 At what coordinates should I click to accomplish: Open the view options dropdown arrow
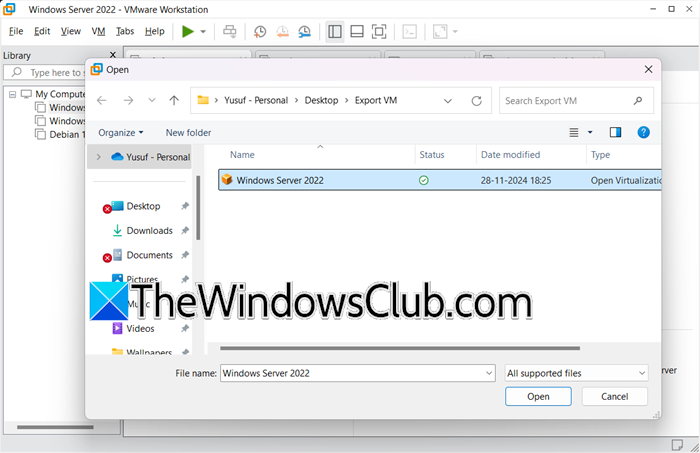pos(590,133)
